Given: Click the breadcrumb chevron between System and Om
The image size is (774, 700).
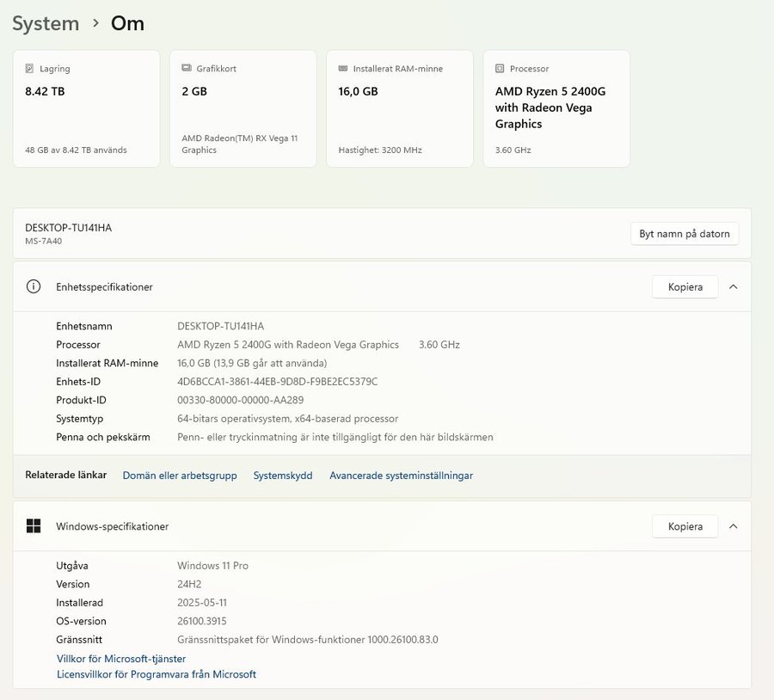Looking at the screenshot, I should pos(95,23).
